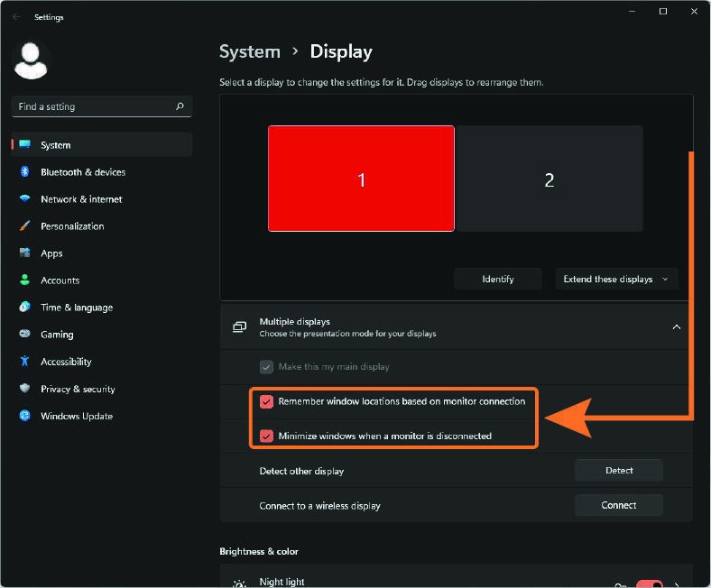This screenshot has width=711, height=588.
Task: Click the Personalization paintbrush icon
Action: [24, 226]
